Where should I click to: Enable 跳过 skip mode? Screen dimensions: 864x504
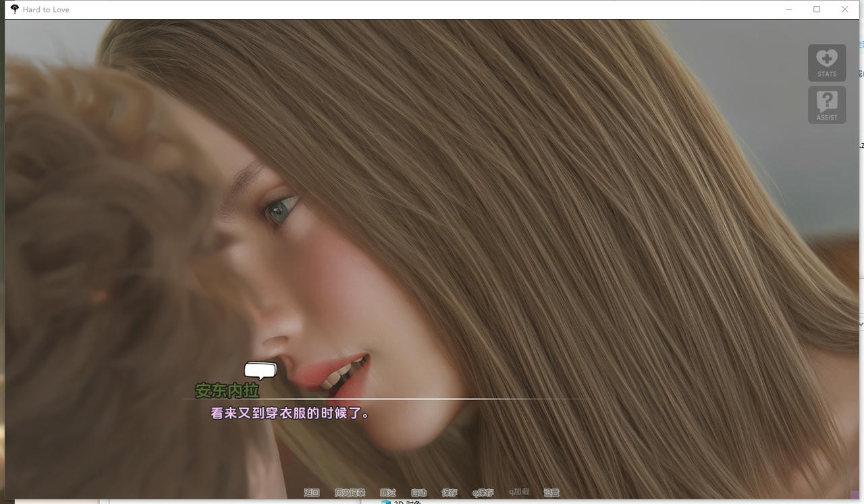coord(388,493)
